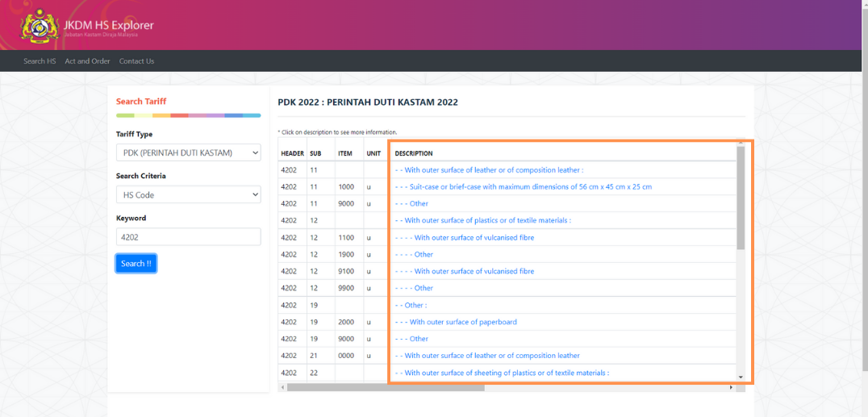Screen dimensions: 868x417
Task: Click the Keyword field containing 4202
Action: pyautogui.click(x=188, y=236)
